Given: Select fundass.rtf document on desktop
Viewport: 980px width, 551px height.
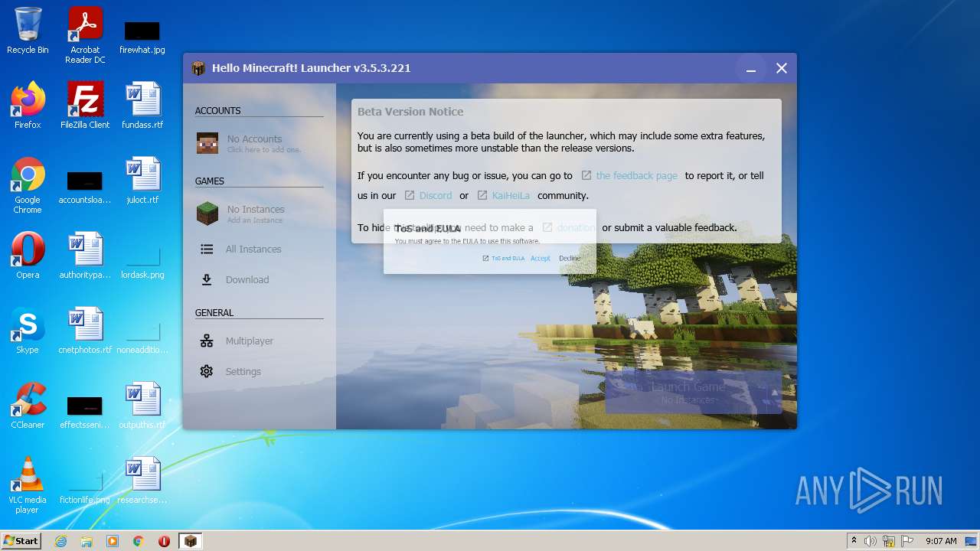Looking at the screenshot, I should (x=142, y=106).
